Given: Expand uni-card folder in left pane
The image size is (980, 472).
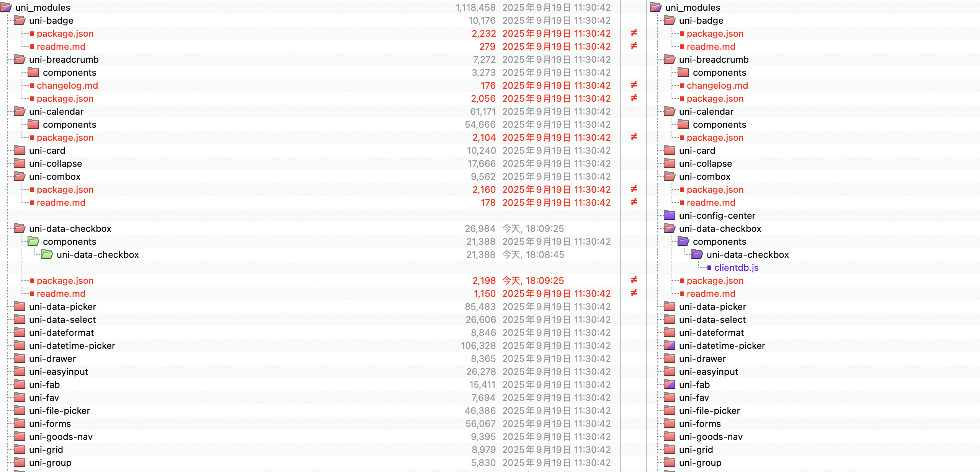Looking at the screenshot, I should click(x=20, y=150).
